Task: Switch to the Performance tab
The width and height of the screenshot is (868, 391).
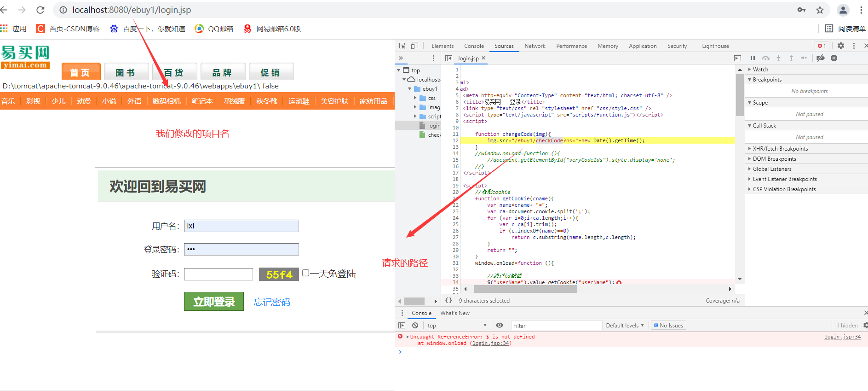Action: (571, 46)
